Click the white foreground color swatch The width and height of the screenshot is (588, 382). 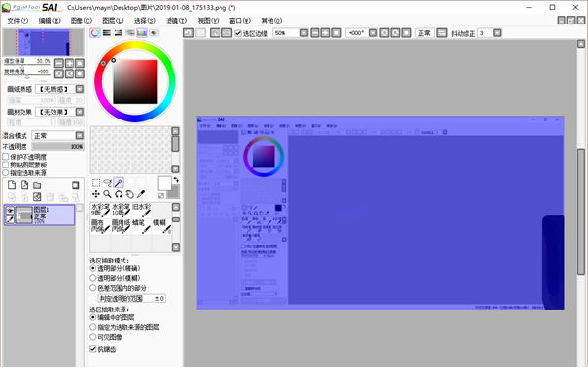pos(164,183)
